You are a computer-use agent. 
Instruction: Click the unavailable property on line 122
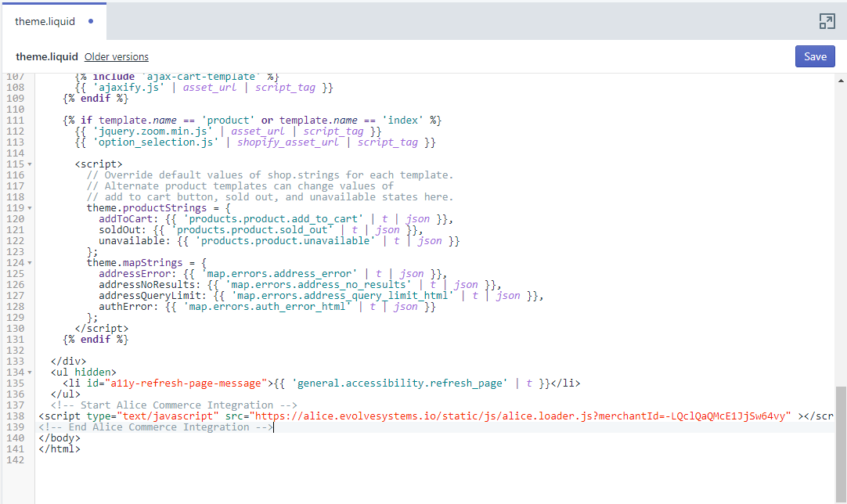click(279, 241)
